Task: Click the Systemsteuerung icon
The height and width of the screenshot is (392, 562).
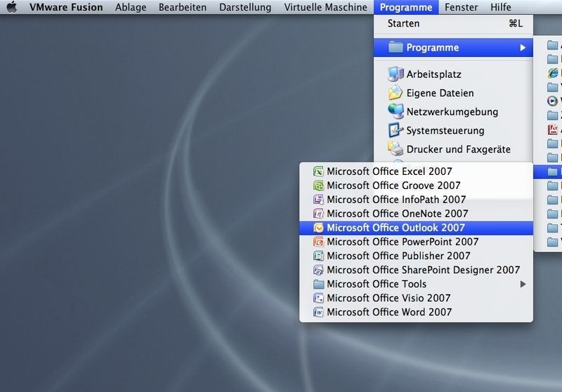Action: pyautogui.click(x=396, y=131)
